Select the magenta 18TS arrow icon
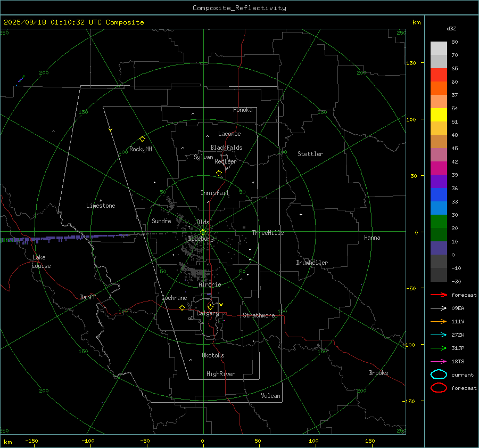This screenshot has width=479, height=448. tap(439, 361)
